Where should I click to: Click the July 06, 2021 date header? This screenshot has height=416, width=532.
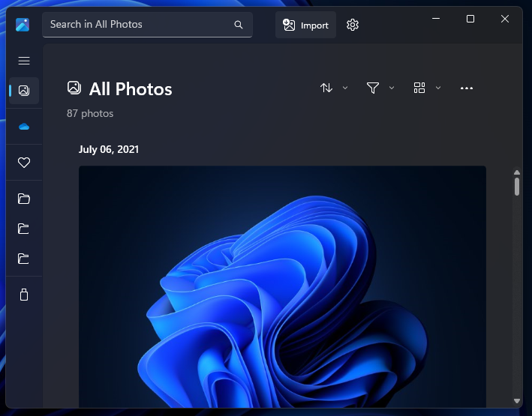(109, 149)
